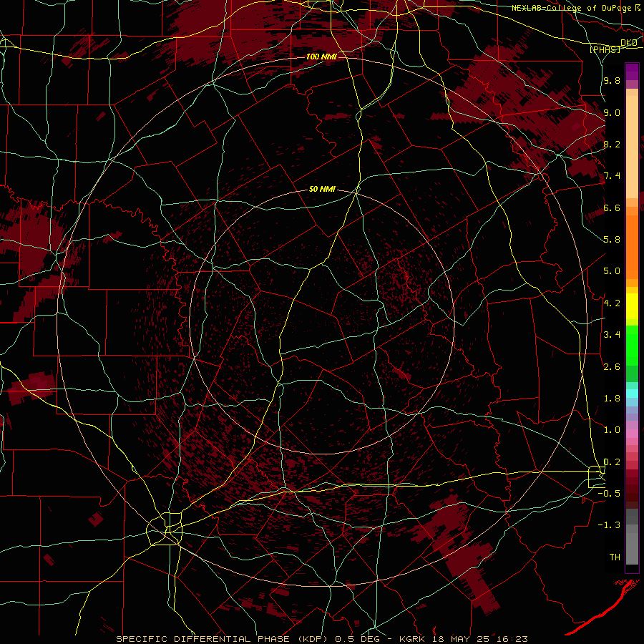Pick the pink band on the color scale

pyautogui.click(x=632, y=434)
